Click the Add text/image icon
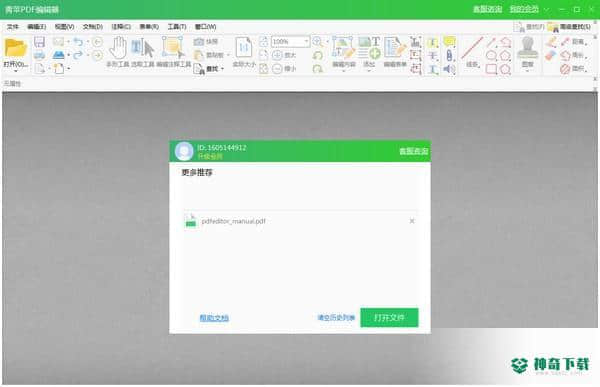Image resolution: width=600 pixels, height=387 pixels. pos(369,47)
